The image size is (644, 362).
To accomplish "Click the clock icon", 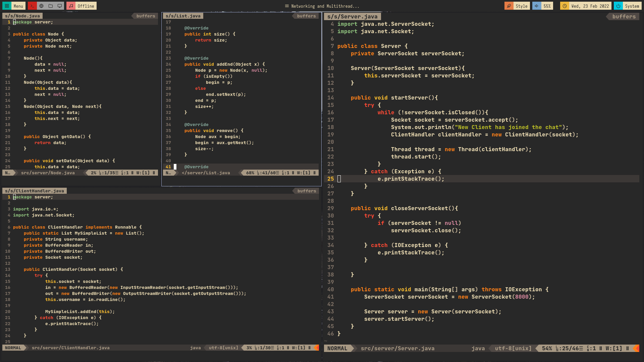I will (x=565, y=6).
